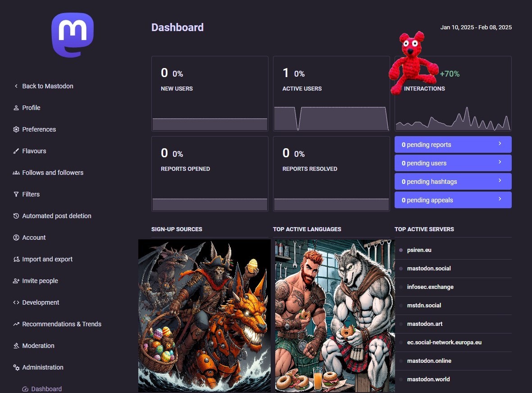Click the wolf and man artwork image
Image resolution: width=532 pixels, height=393 pixels.
point(335,316)
